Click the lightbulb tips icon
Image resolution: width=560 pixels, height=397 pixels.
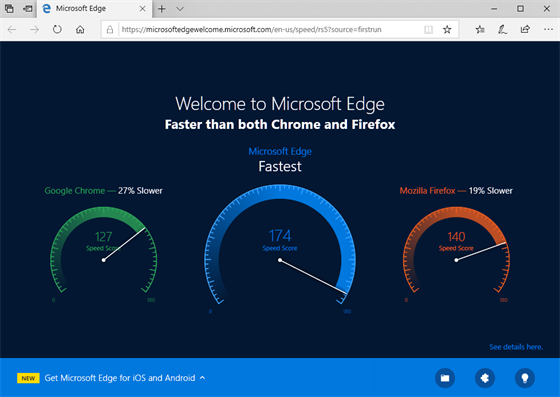coord(525,378)
